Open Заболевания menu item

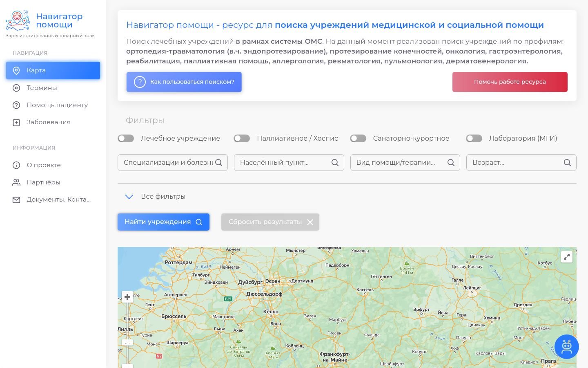[x=53, y=122]
